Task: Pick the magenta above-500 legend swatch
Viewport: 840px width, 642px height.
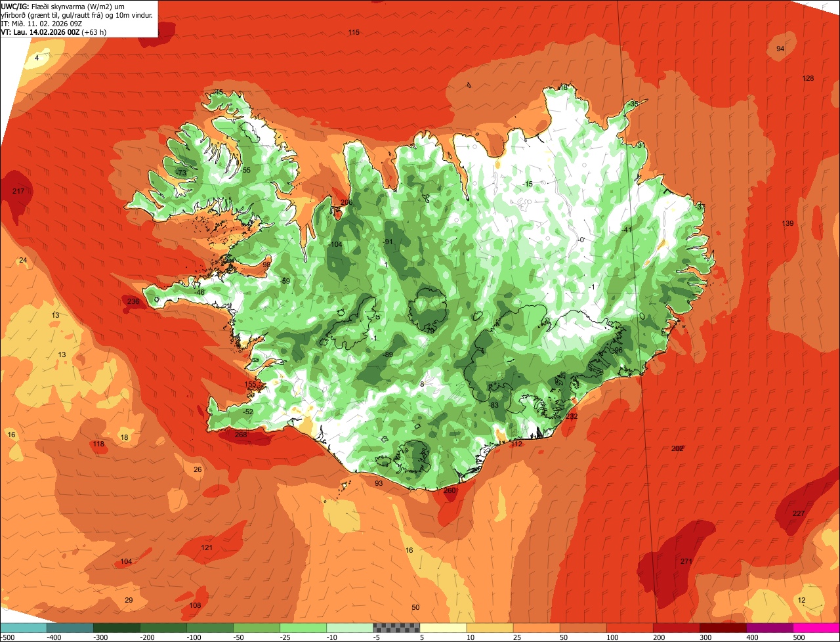Action: coord(816,628)
